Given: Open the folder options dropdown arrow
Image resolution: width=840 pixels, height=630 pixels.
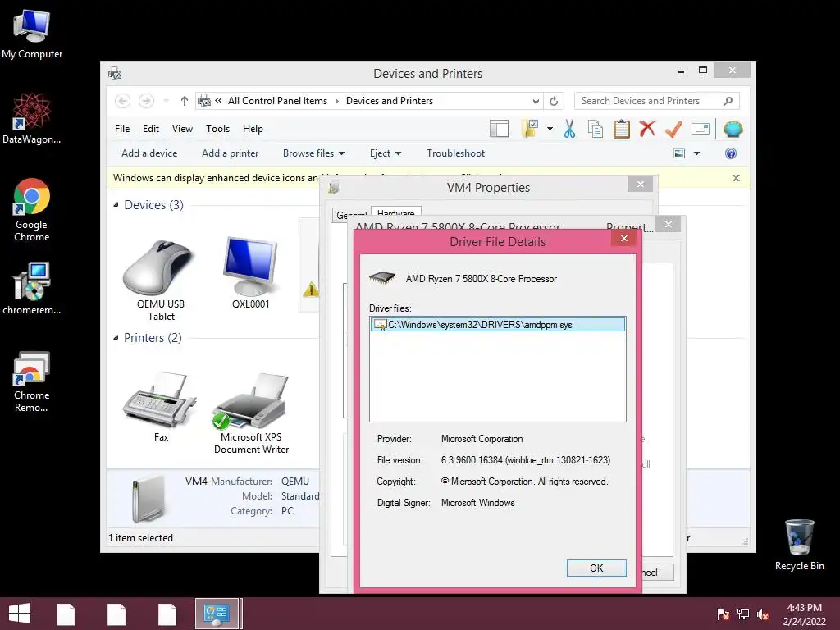Looking at the screenshot, I should point(550,129).
